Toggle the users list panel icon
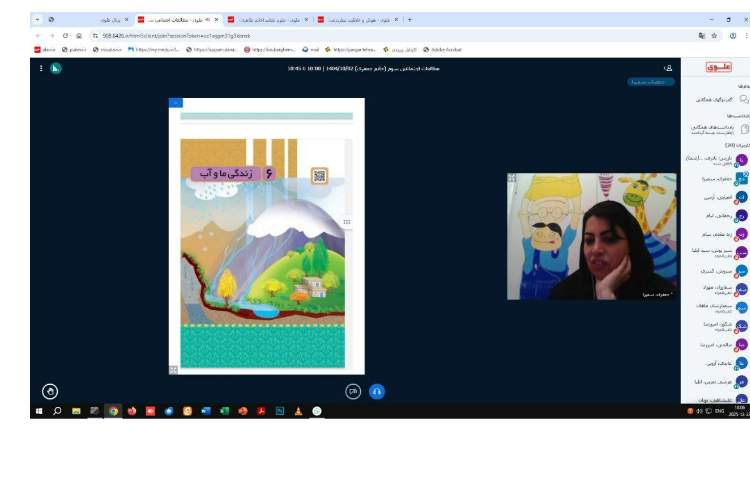The height and width of the screenshot is (480, 750). (x=667, y=68)
